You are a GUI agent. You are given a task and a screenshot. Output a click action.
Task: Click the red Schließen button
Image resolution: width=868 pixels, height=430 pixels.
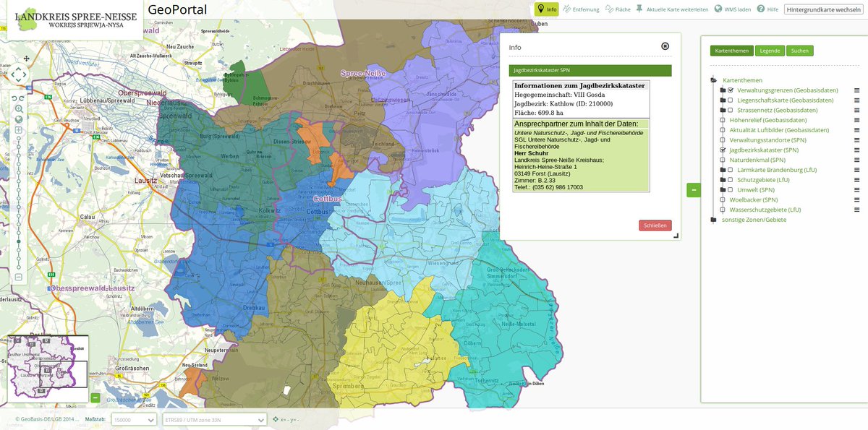pos(655,225)
